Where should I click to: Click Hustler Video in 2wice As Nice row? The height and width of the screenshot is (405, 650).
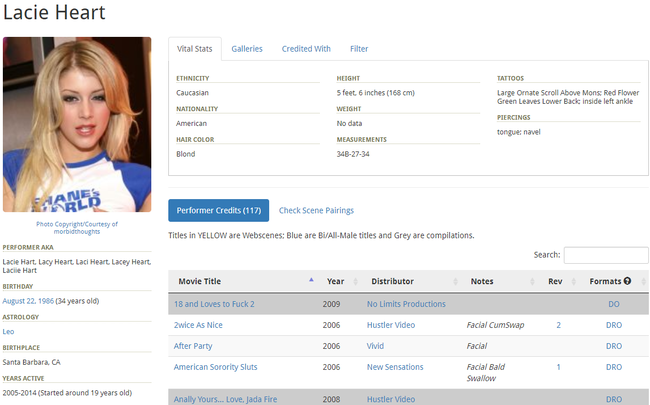391,325
